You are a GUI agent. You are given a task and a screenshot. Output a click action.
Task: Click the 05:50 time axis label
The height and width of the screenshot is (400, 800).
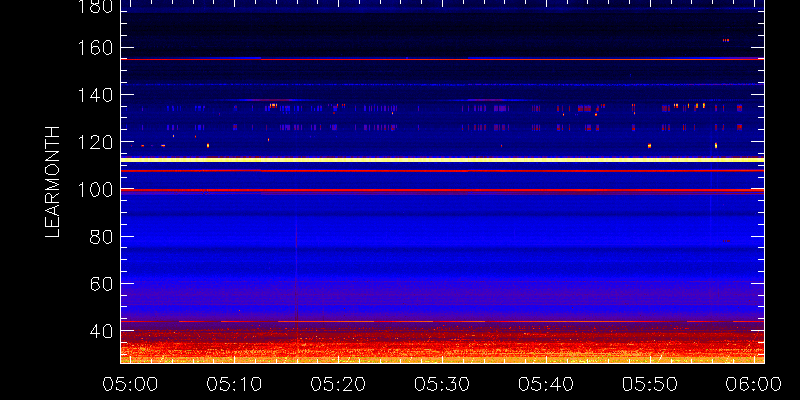[x=650, y=384]
